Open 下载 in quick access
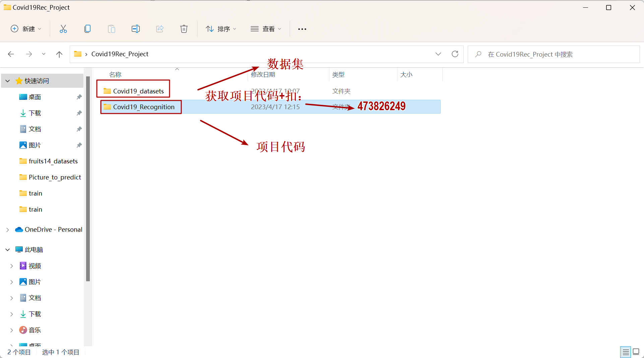This screenshot has height=358, width=644. 35,113
